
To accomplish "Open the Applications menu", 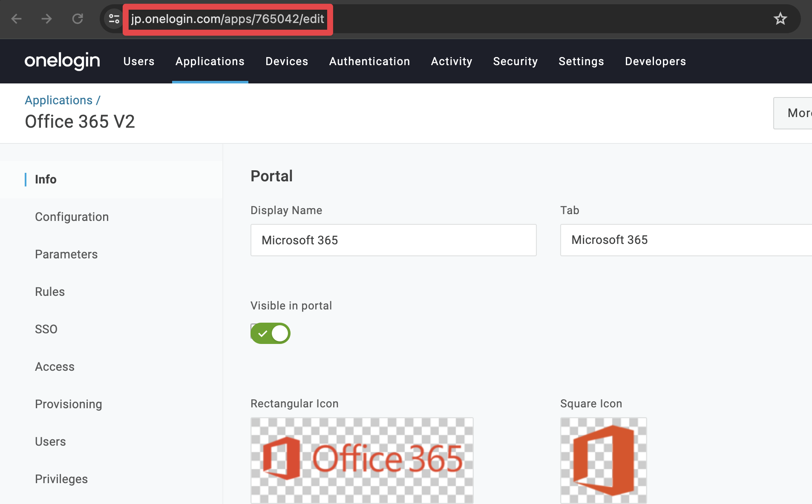I will [210, 61].
